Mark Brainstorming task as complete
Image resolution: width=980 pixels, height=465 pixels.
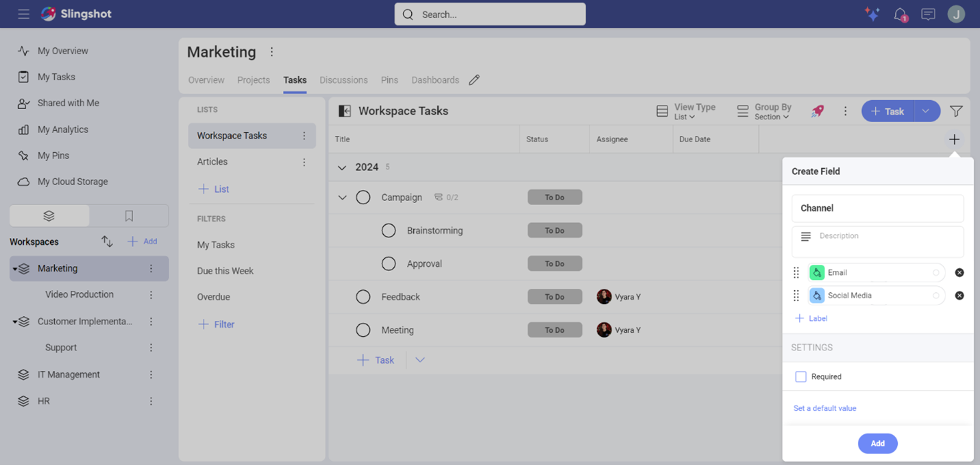click(389, 230)
